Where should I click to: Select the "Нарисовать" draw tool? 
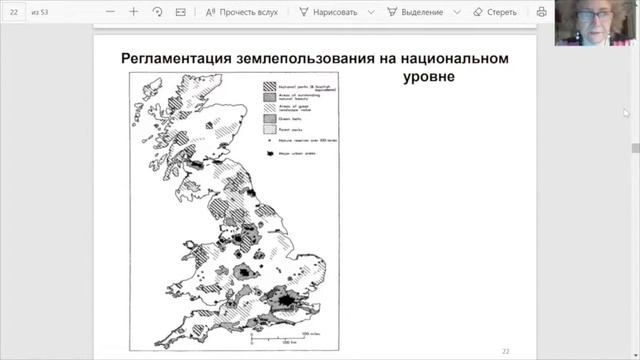coord(328,12)
